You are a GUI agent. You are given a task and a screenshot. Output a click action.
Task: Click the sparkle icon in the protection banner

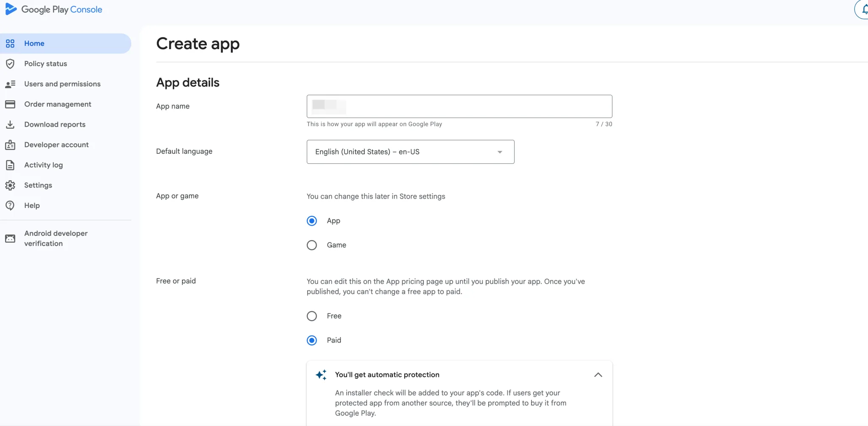coord(321,375)
